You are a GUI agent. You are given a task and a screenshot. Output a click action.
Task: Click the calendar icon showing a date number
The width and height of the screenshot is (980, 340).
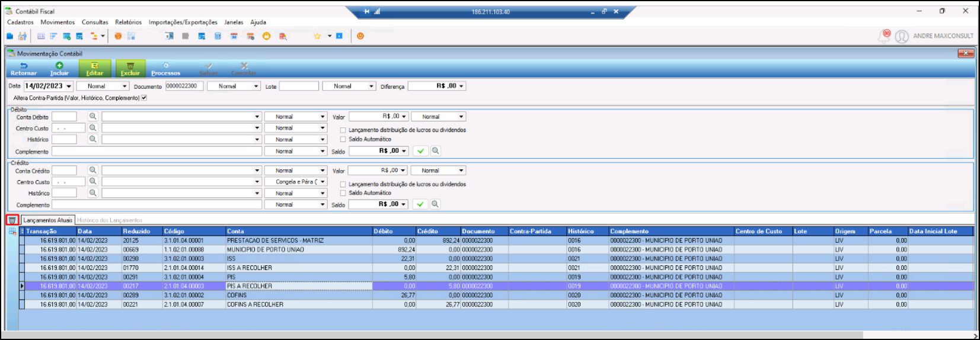[x=234, y=36]
